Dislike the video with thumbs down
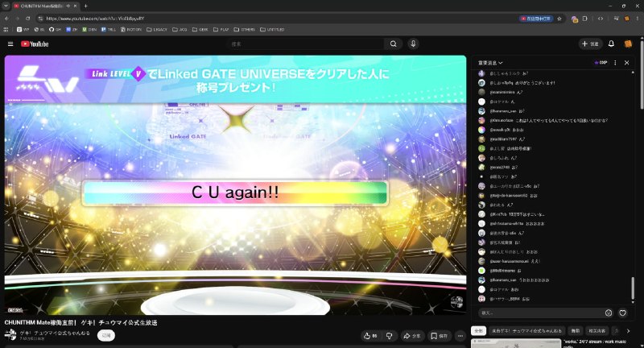 click(389, 336)
